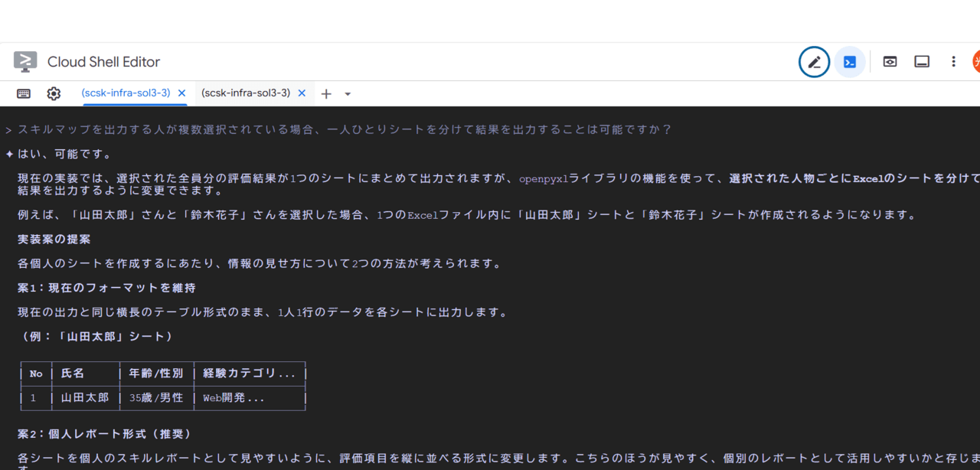
Task: Toggle the bottom panel layout icon
Action: pyautogui.click(x=922, y=62)
